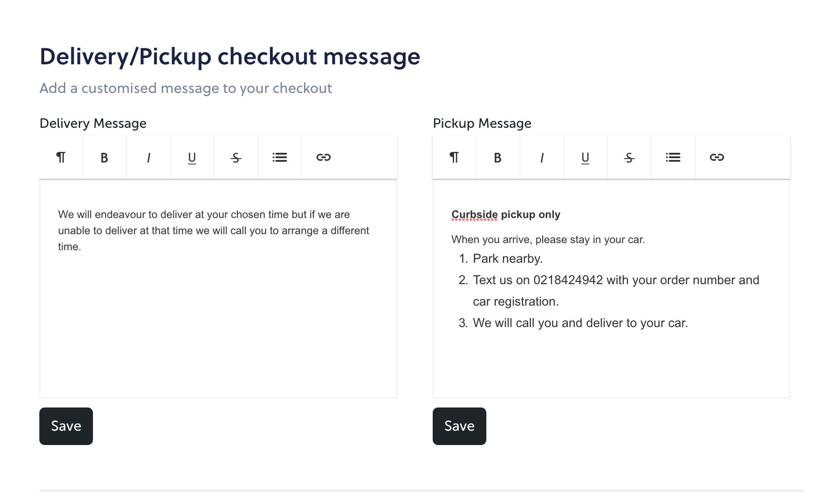Save the Delivery Message
This screenshot has width=835, height=504.
[66, 426]
